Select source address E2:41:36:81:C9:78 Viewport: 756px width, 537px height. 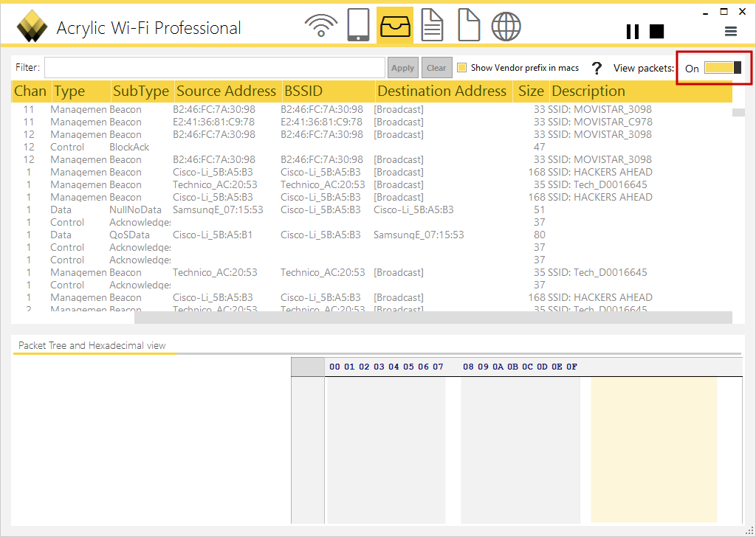(x=213, y=122)
